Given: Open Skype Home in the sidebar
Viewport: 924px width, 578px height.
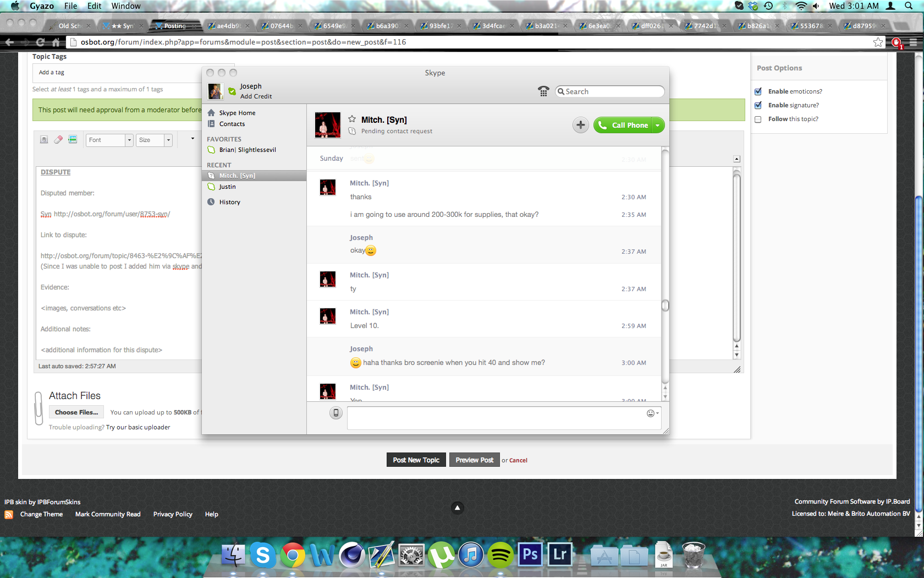Looking at the screenshot, I should 237,113.
